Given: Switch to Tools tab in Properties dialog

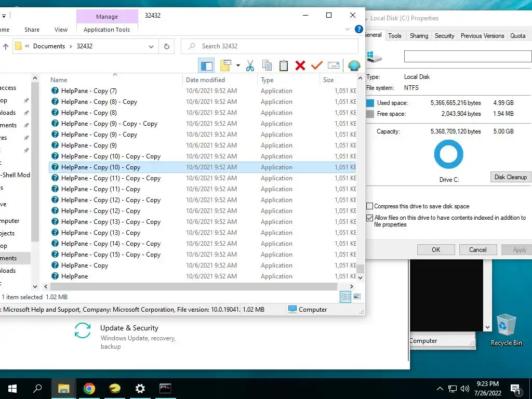Looking at the screenshot, I should (395, 36).
